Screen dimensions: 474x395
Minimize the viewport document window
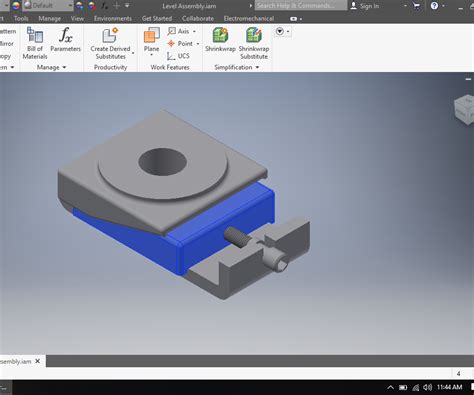click(x=468, y=79)
